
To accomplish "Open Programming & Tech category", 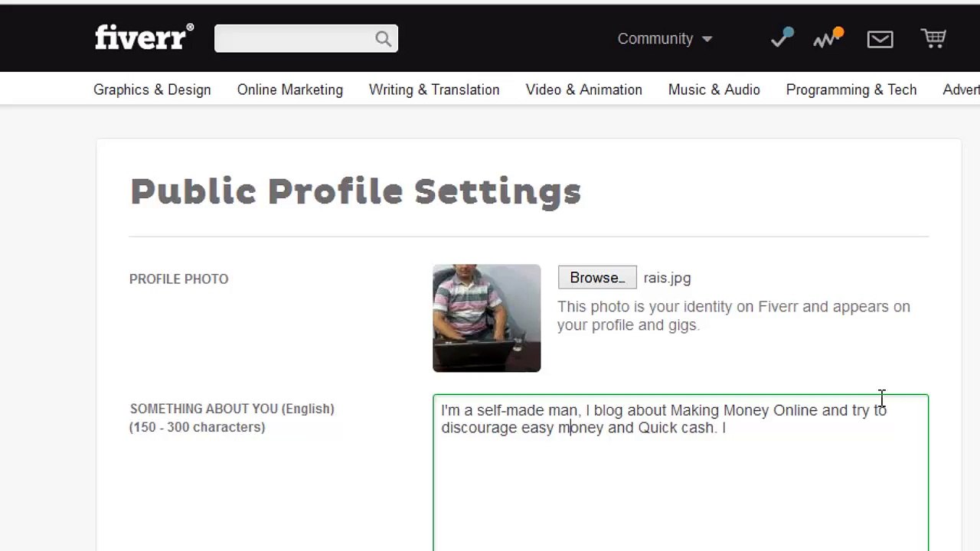I will point(851,90).
